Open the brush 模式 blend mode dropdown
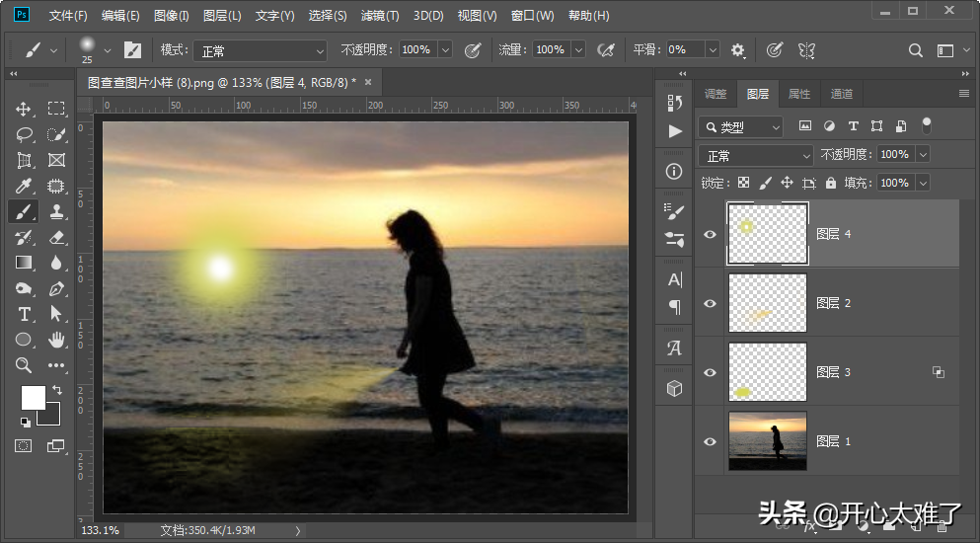 click(260, 50)
